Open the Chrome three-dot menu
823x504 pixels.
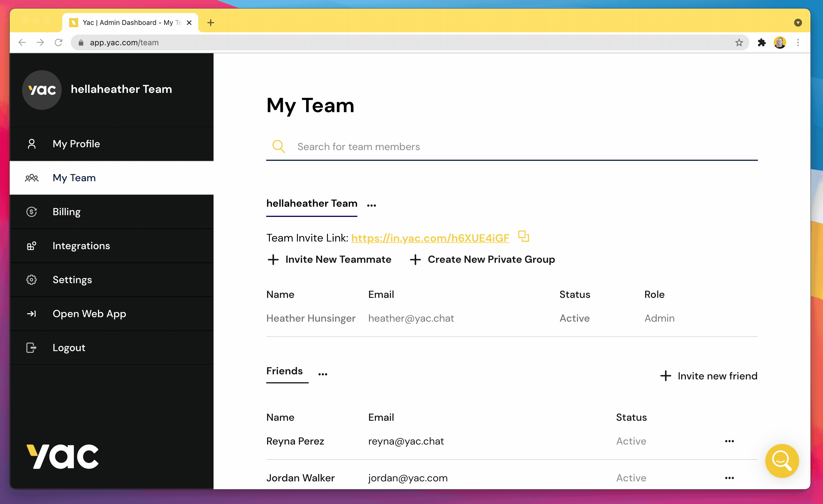click(x=798, y=42)
